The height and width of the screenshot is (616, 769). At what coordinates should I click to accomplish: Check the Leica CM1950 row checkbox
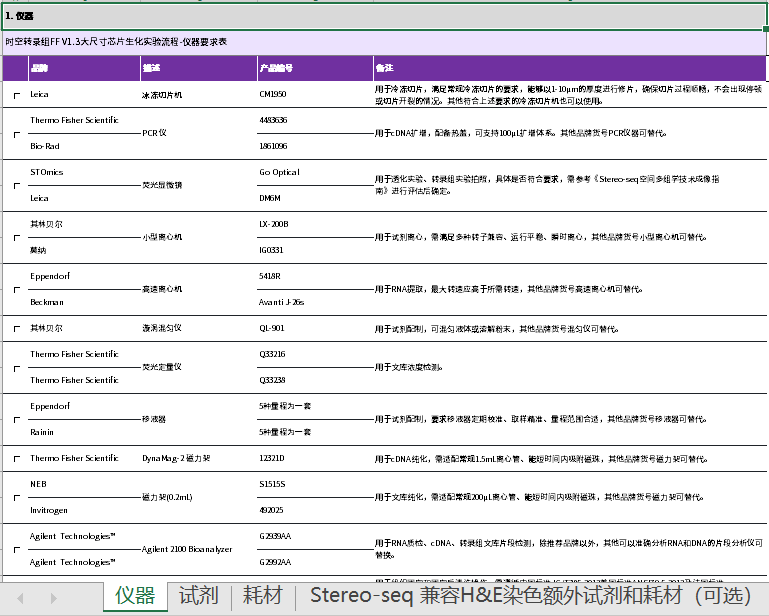pos(17,96)
